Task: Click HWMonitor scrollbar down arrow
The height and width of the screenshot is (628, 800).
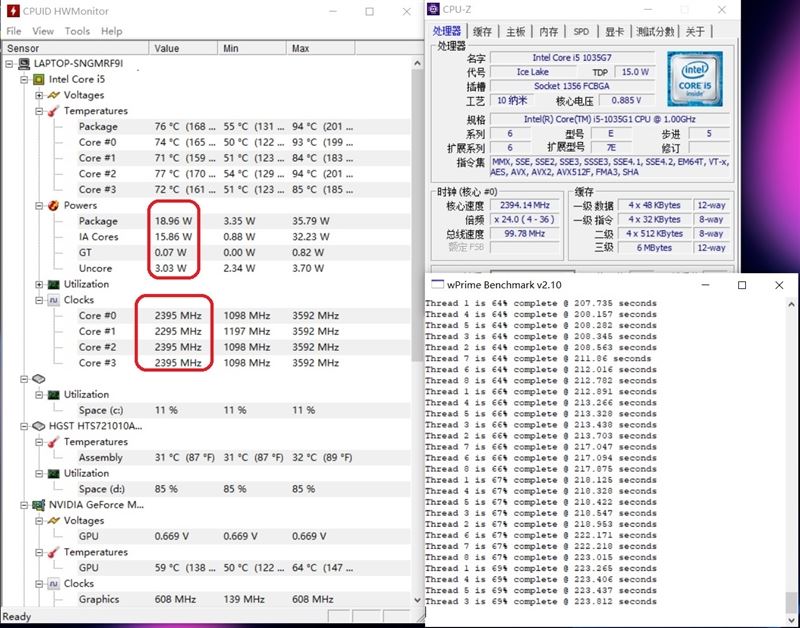Action: 417,600
